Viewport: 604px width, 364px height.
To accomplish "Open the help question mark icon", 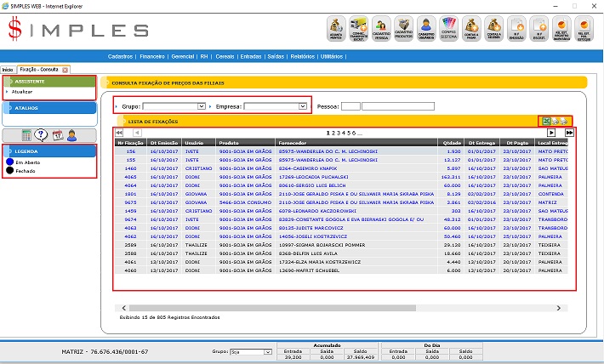I will (42, 135).
